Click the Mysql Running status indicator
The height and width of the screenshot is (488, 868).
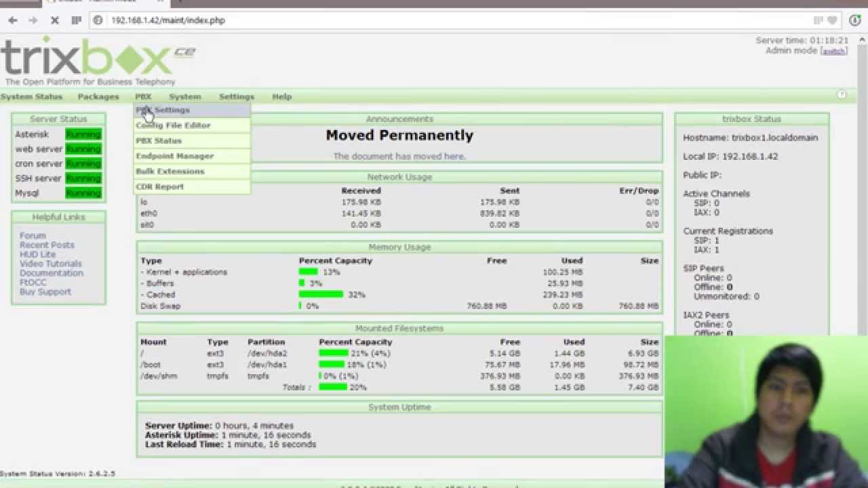[x=83, y=193]
